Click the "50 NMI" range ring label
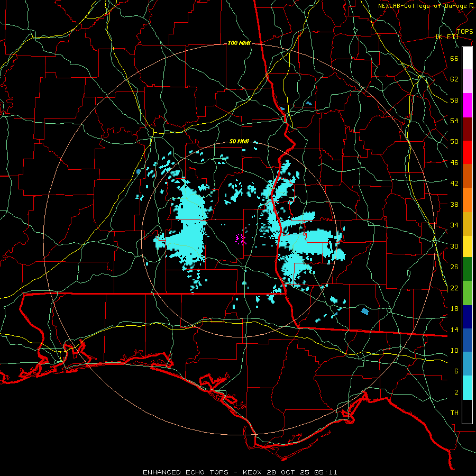Viewport: 476px width, 476px height. (239, 141)
